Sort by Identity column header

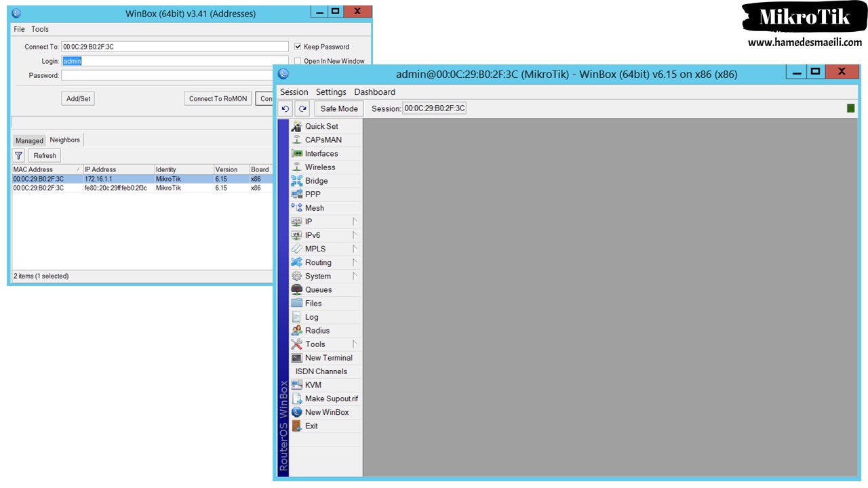[183, 169]
